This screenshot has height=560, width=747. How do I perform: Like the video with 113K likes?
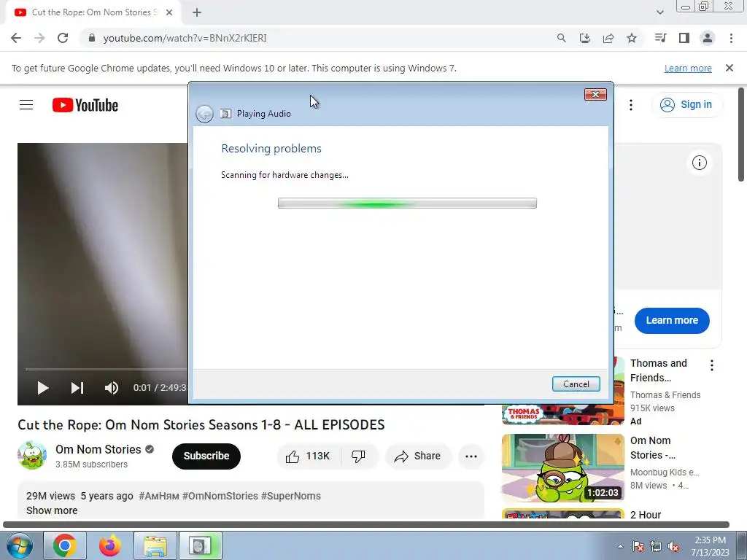[x=308, y=456]
